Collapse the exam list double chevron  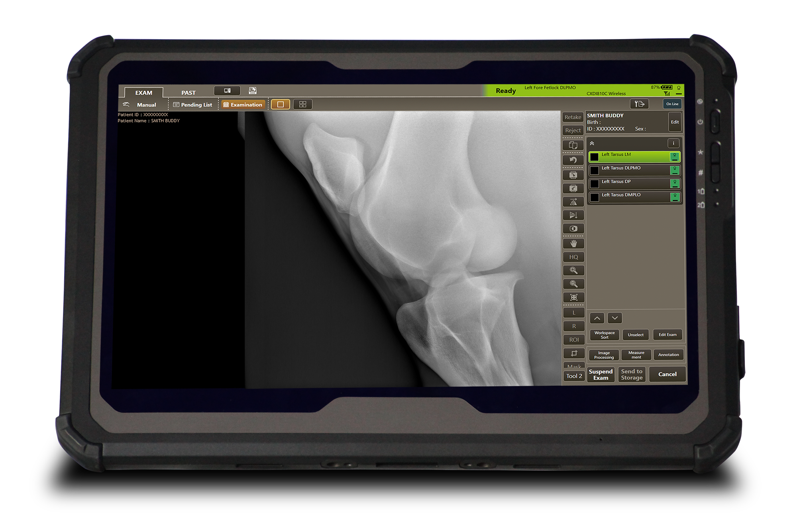pos(592,143)
